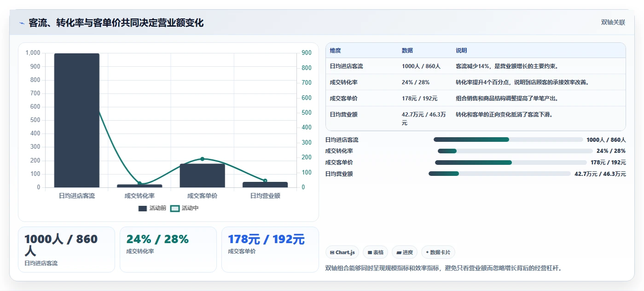
Task: Click the 日均进店客流 x-axis label
Action: click(x=77, y=196)
